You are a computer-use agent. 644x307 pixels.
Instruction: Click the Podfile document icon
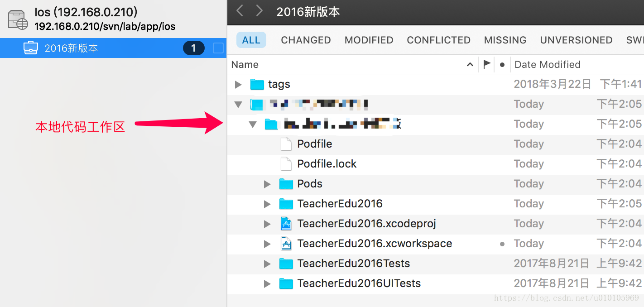pyautogui.click(x=286, y=144)
